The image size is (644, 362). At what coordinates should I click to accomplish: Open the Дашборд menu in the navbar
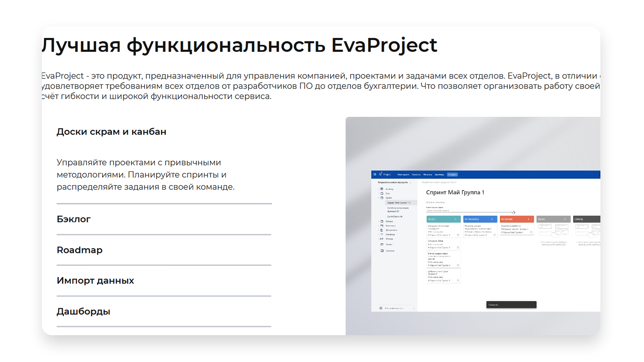439,174
